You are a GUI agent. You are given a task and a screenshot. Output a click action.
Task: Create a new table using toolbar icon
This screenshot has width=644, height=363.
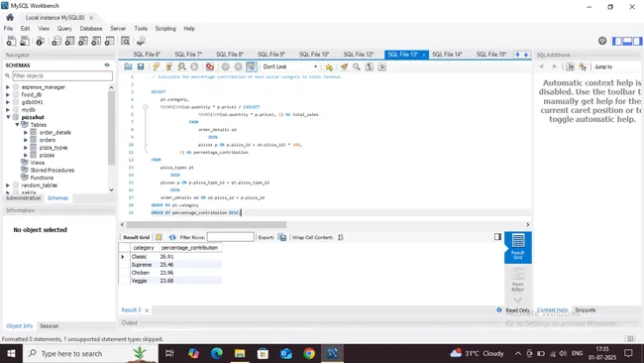tap(69, 41)
